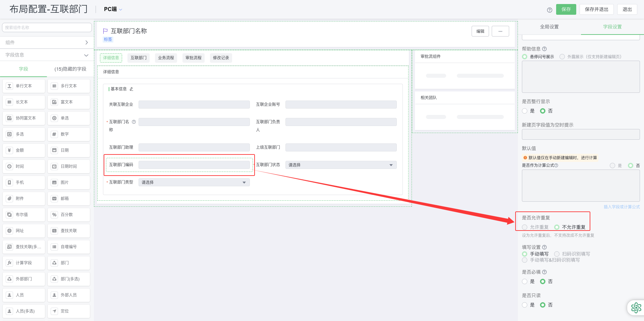Focus the 搜索组件名称 search box
Image resolution: width=644 pixels, height=321 pixels.
click(x=47, y=27)
